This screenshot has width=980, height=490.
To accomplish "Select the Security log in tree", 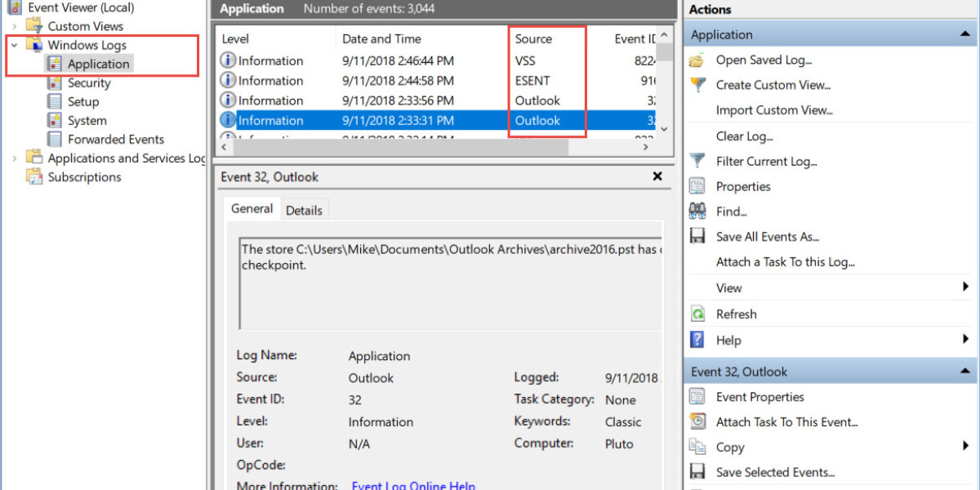I will click(88, 83).
